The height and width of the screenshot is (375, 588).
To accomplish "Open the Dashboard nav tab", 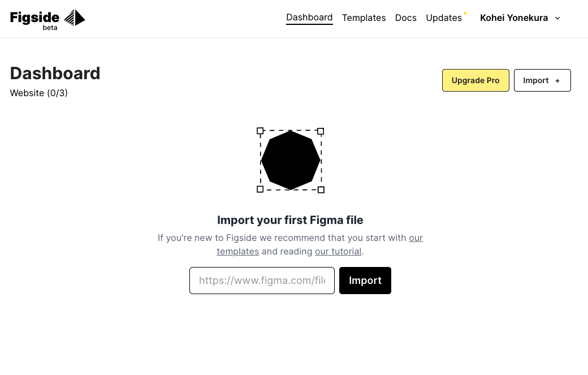I will [309, 18].
